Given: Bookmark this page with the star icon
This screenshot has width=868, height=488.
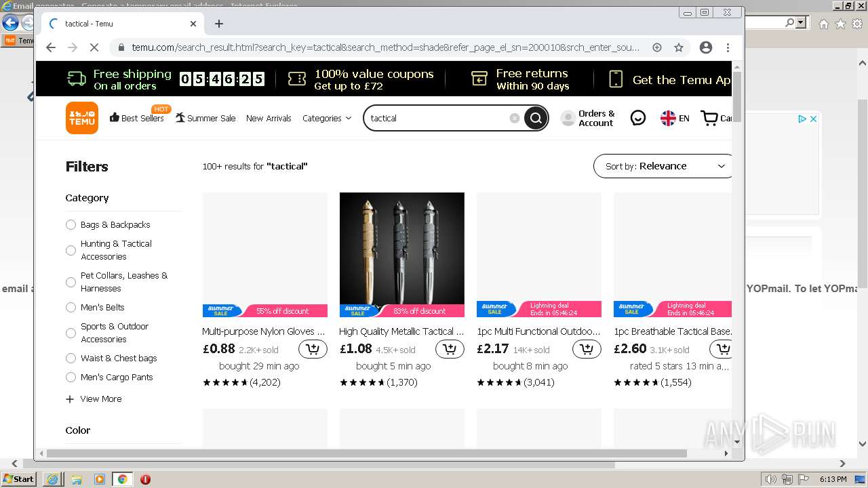Looking at the screenshot, I should pyautogui.click(x=679, y=47).
